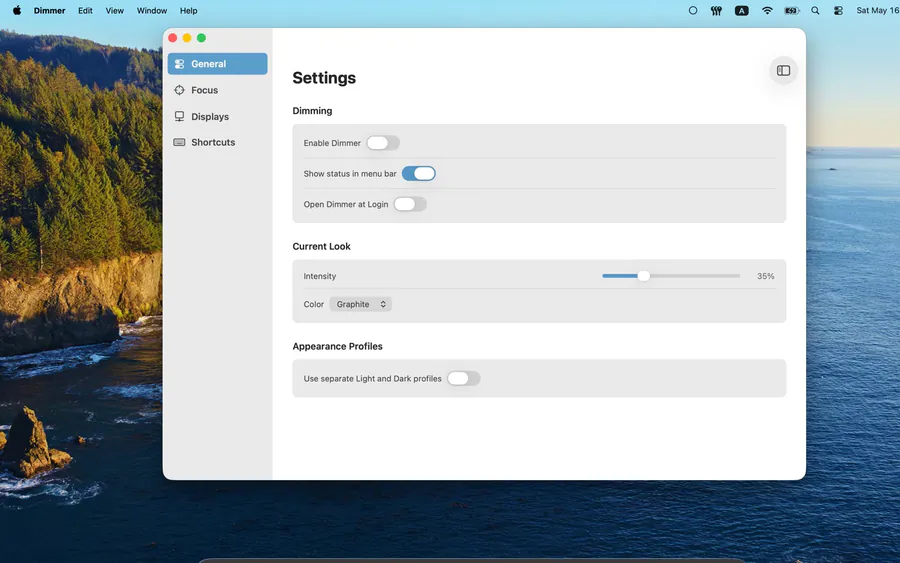
Task: Click the General sidebar icon
Action: pyautogui.click(x=180, y=64)
